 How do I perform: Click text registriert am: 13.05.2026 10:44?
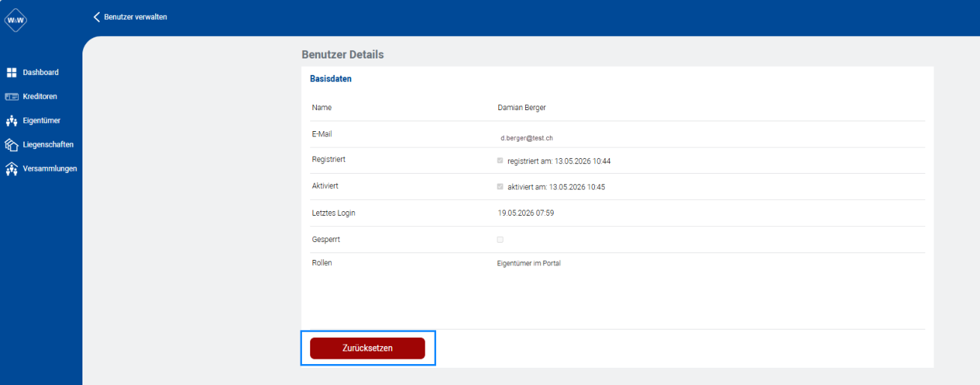[x=559, y=161]
